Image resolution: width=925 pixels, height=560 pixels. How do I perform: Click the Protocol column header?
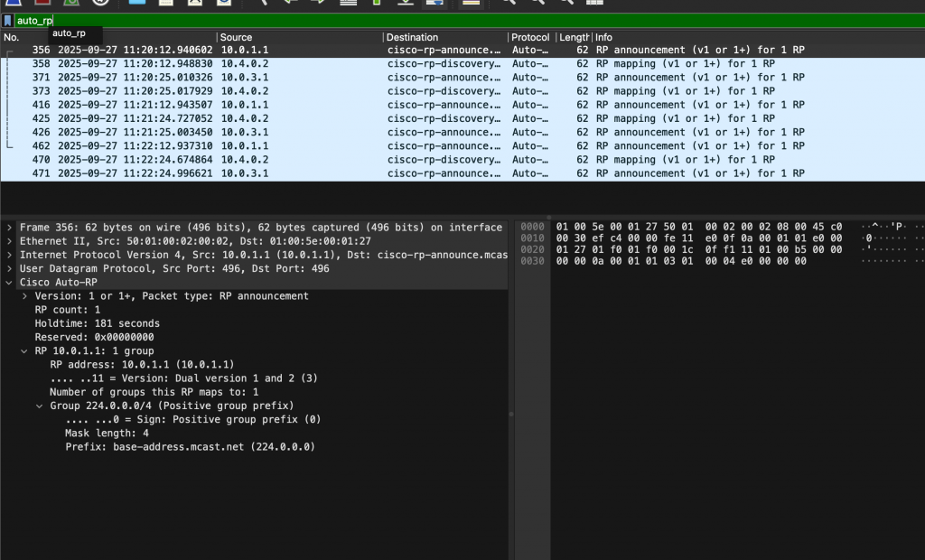coord(530,37)
